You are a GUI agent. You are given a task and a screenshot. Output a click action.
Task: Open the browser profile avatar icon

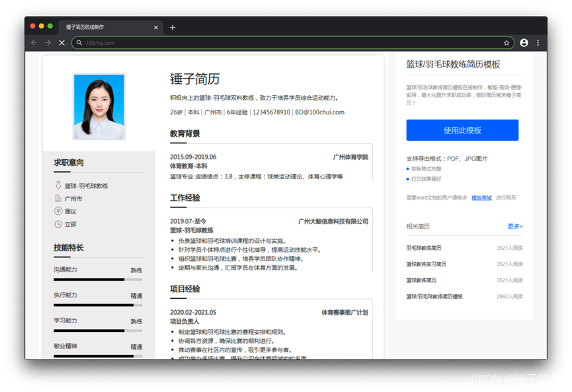524,43
